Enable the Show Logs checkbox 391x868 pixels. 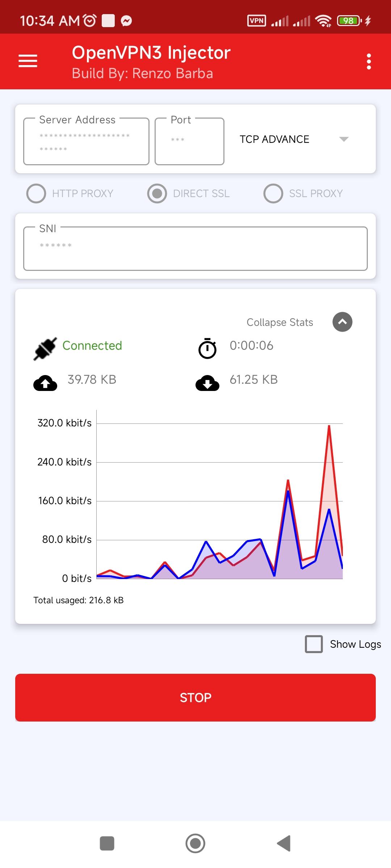tap(314, 644)
